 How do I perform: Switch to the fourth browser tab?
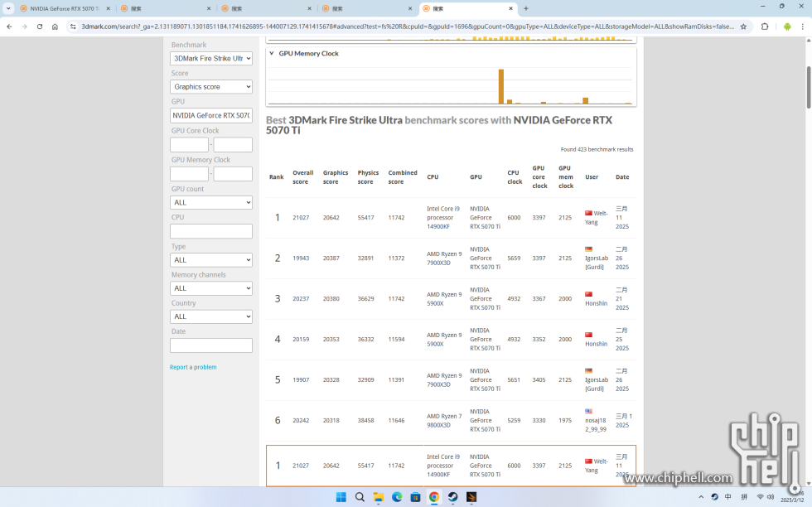[366, 8]
